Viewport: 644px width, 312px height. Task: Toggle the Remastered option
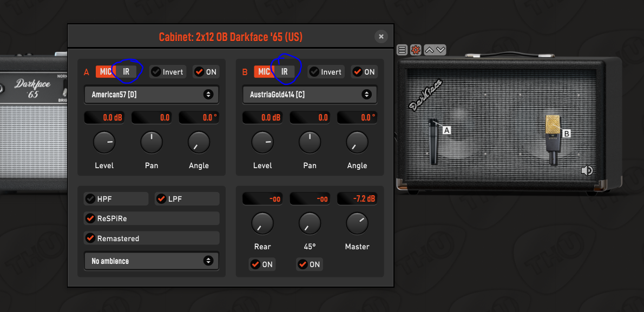click(152, 238)
